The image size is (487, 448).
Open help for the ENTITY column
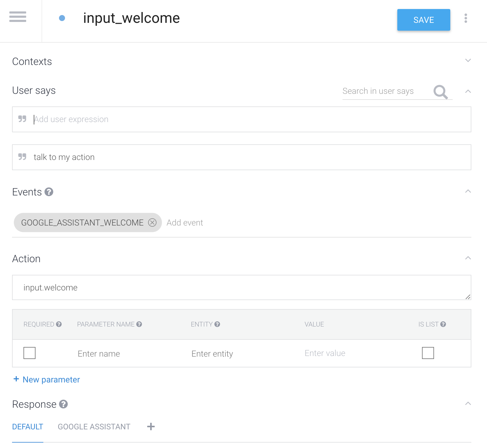pyautogui.click(x=217, y=324)
